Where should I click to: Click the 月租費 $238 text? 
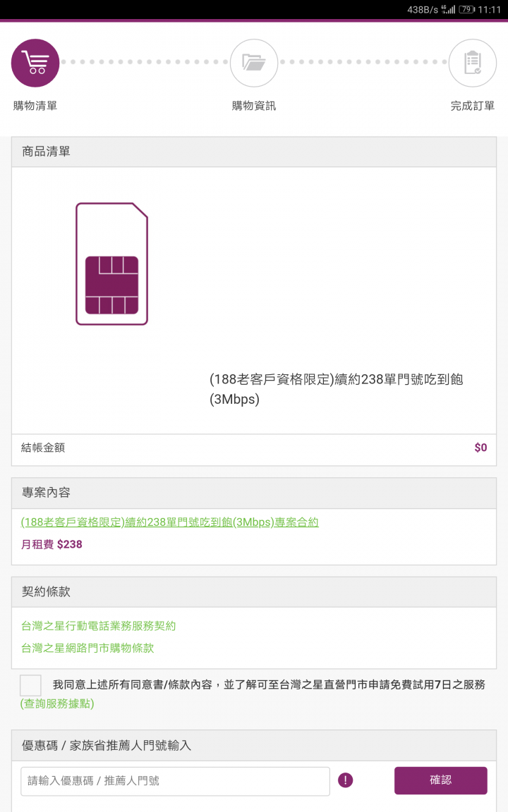click(52, 544)
